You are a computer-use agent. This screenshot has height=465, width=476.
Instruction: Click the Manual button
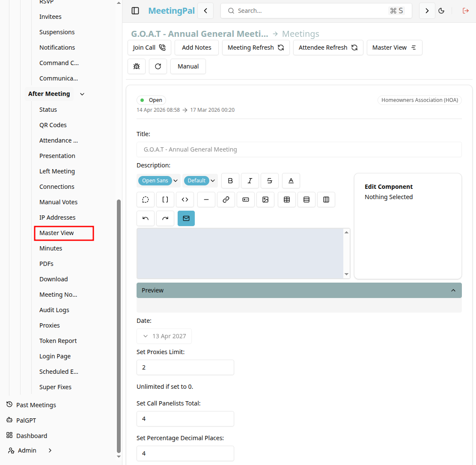click(188, 66)
